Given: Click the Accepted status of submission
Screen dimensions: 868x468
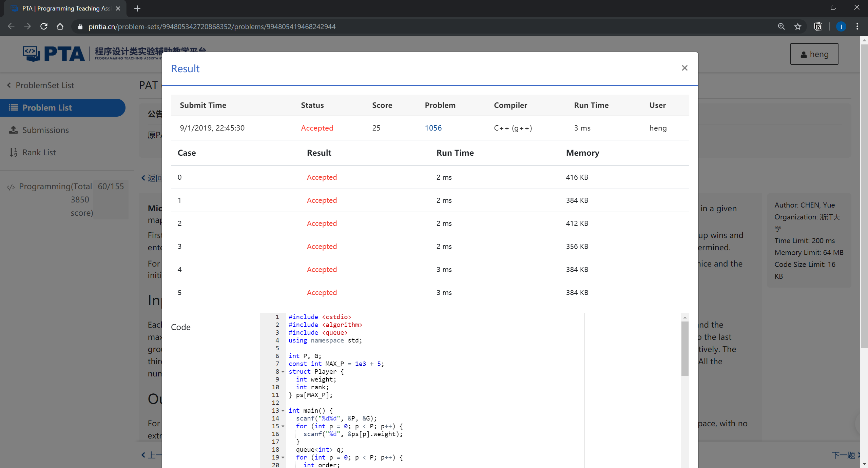Looking at the screenshot, I should pyautogui.click(x=317, y=128).
